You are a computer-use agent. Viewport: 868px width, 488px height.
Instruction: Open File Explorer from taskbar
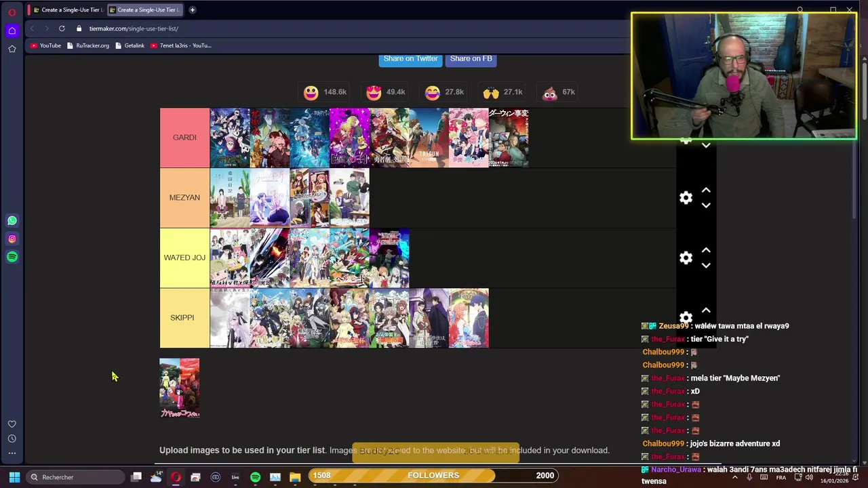pos(295,477)
